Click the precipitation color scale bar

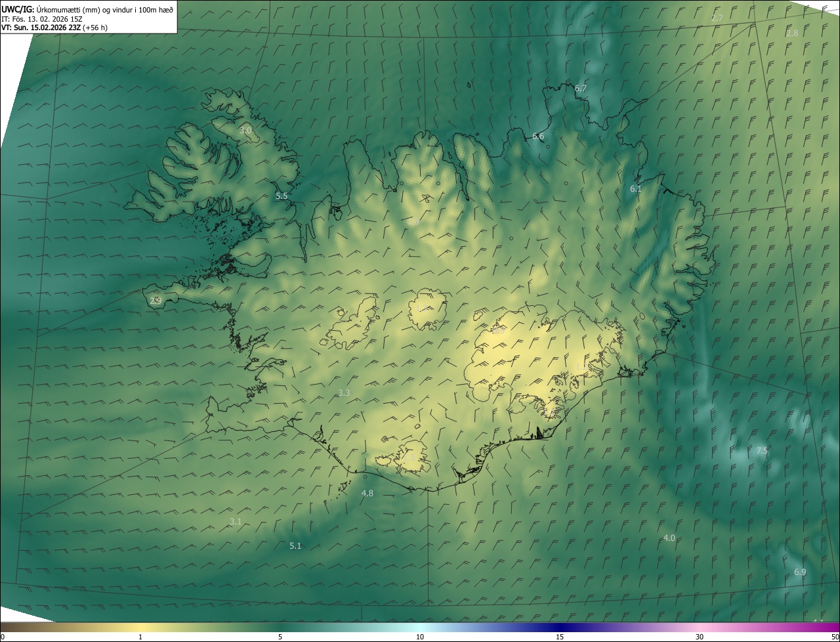(x=420, y=627)
